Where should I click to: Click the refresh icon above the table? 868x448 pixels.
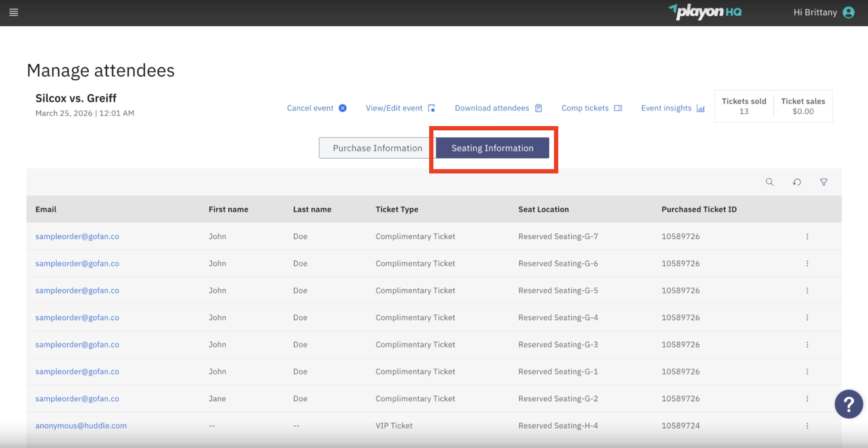click(797, 182)
